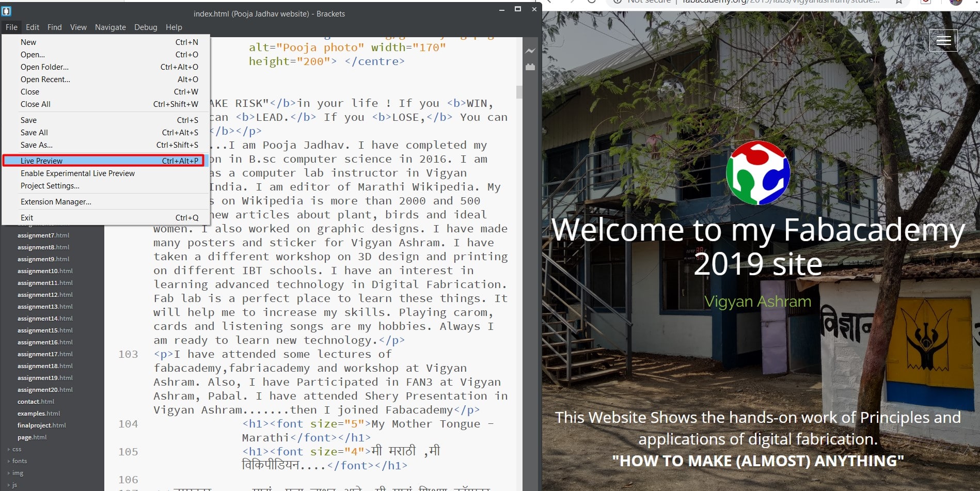Toggle Enable Experimental Live Preview

pos(106,173)
